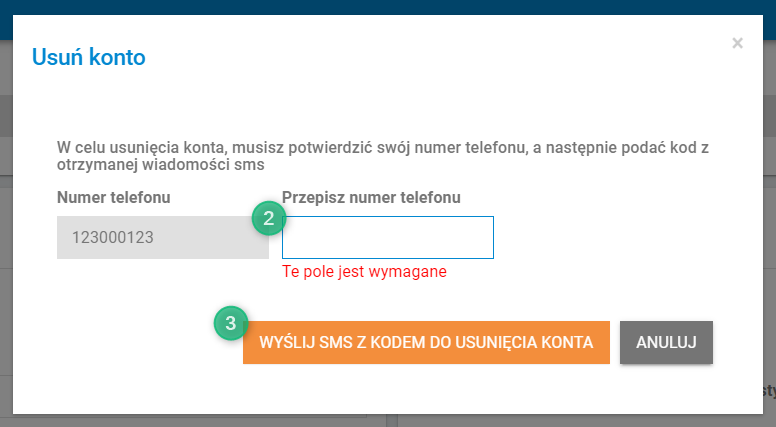Click the Przepisz numer telefonu label
The height and width of the screenshot is (427, 776).
point(371,197)
